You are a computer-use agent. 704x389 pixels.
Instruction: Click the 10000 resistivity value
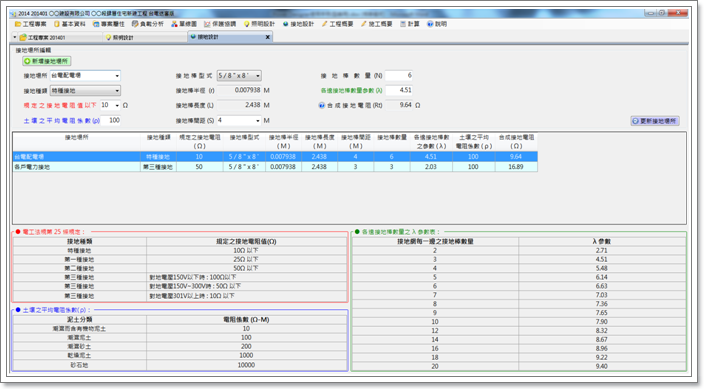tap(246, 365)
